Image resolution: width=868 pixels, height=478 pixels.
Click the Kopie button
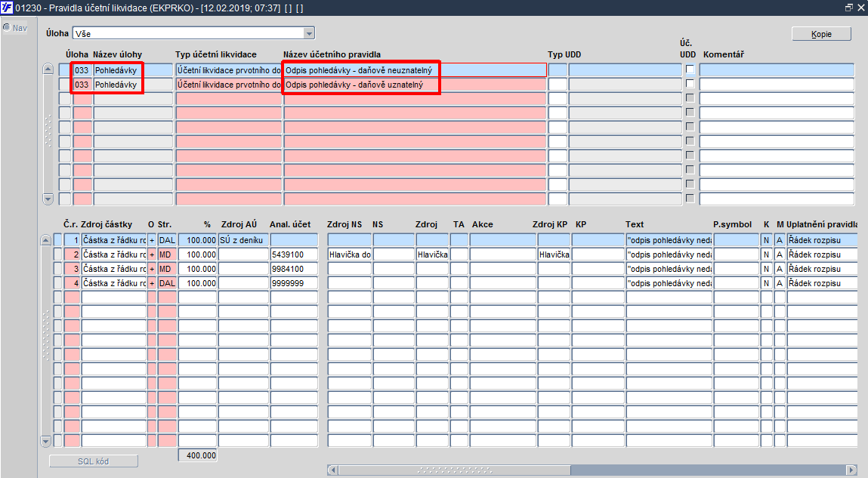tap(821, 34)
